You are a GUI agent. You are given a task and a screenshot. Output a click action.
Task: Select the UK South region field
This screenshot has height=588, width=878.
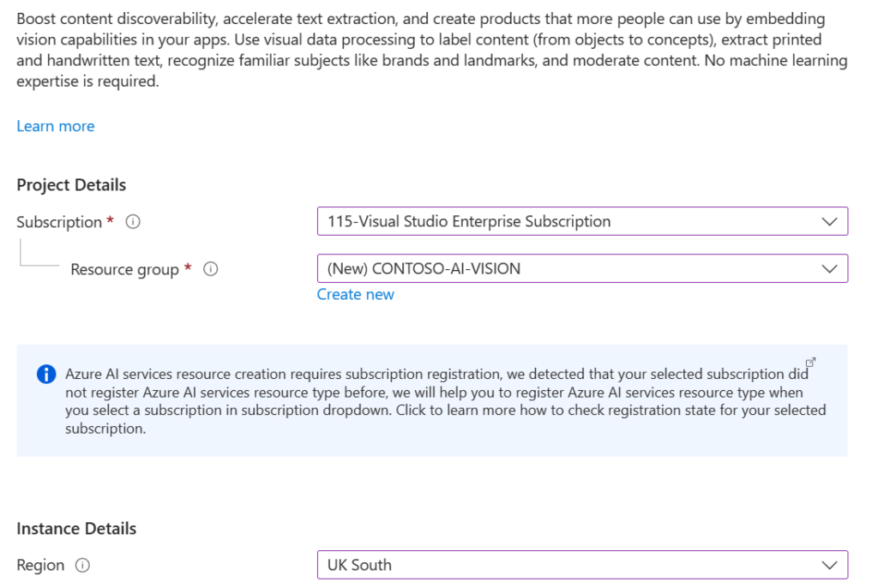coord(582,565)
